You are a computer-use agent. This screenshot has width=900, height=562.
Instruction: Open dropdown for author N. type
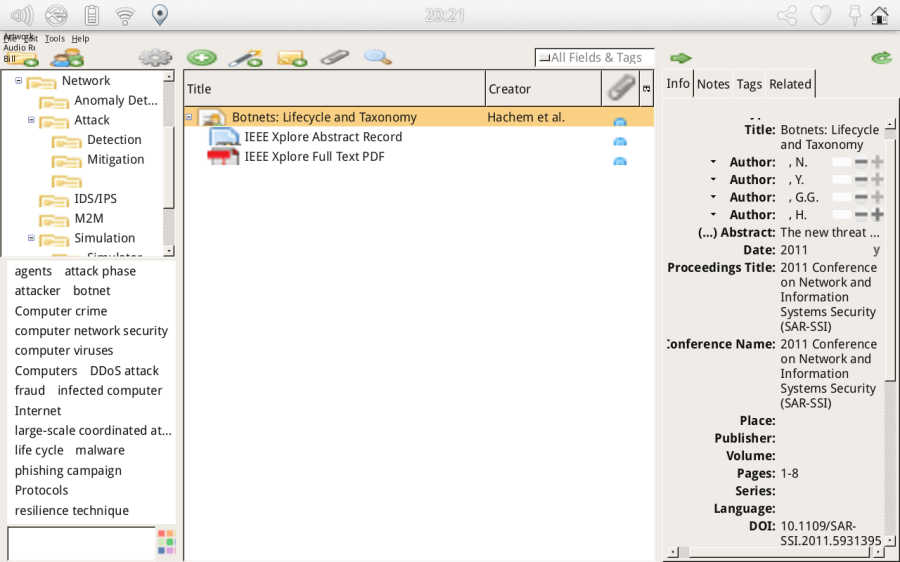point(713,162)
